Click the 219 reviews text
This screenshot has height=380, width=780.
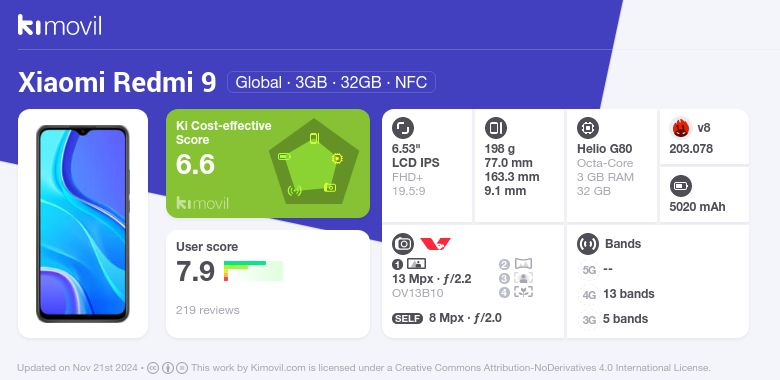[x=207, y=310]
